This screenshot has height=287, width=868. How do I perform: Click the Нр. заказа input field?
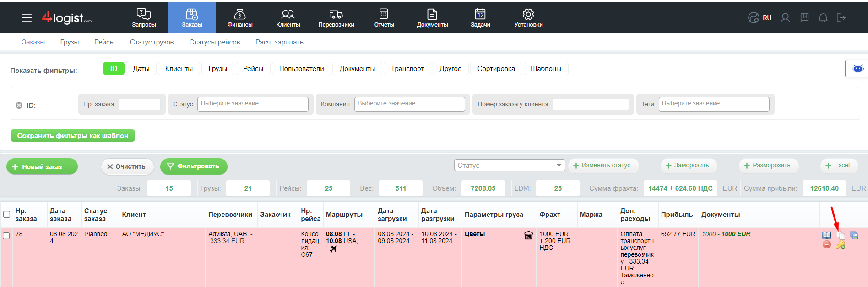[140, 104]
